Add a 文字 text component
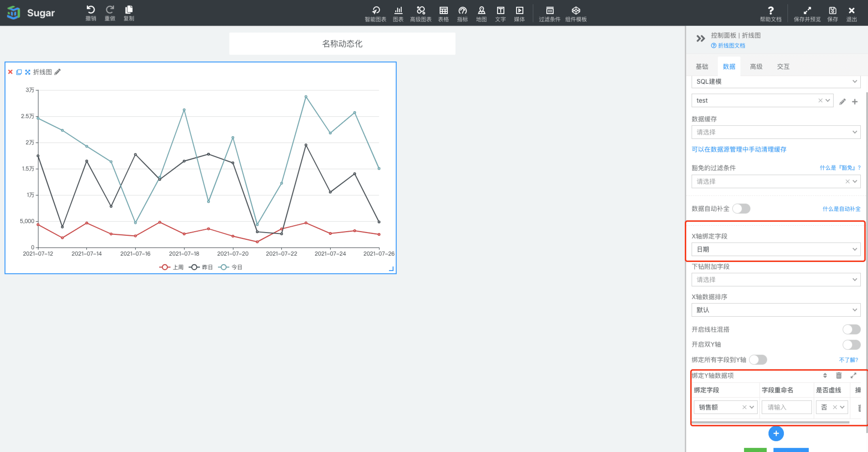This screenshot has height=452, width=868. [500, 14]
